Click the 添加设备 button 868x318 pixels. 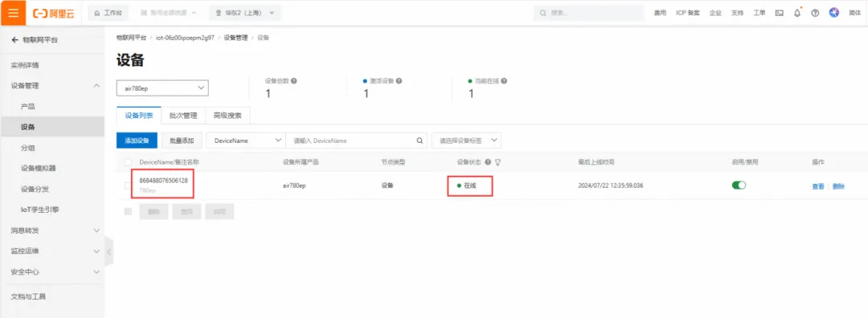coord(137,141)
